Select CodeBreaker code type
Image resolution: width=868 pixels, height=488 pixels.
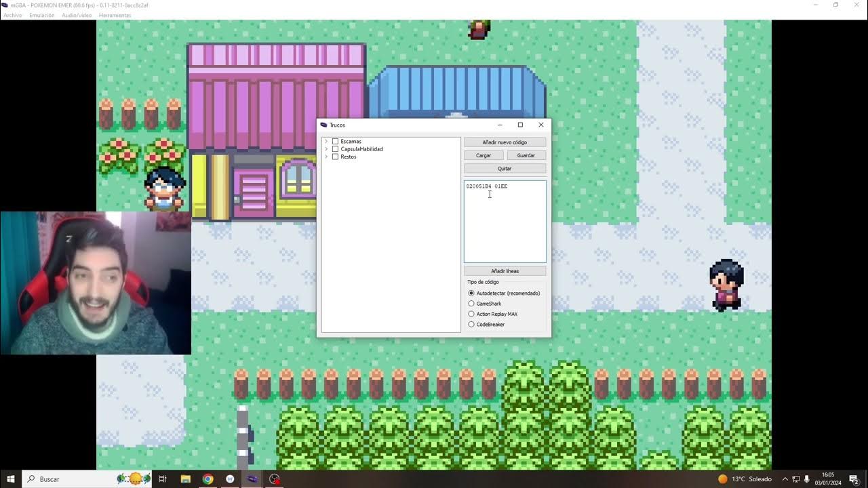point(471,325)
